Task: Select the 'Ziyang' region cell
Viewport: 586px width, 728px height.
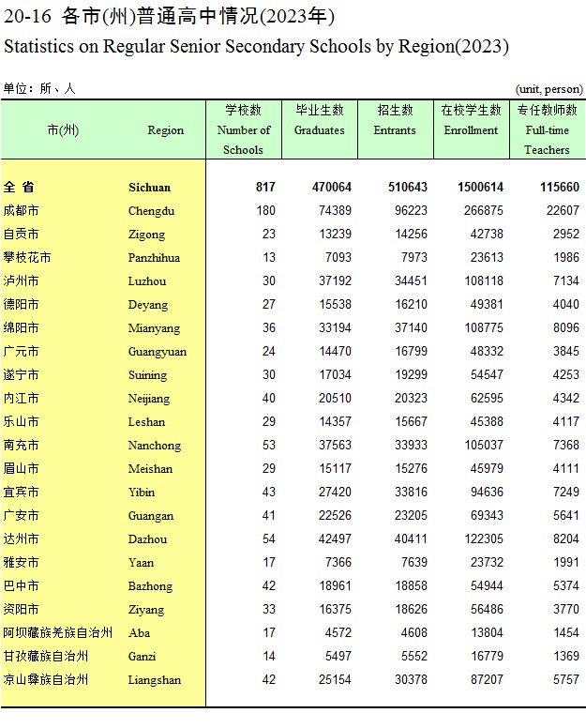Action: pyautogui.click(x=146, y=610)
